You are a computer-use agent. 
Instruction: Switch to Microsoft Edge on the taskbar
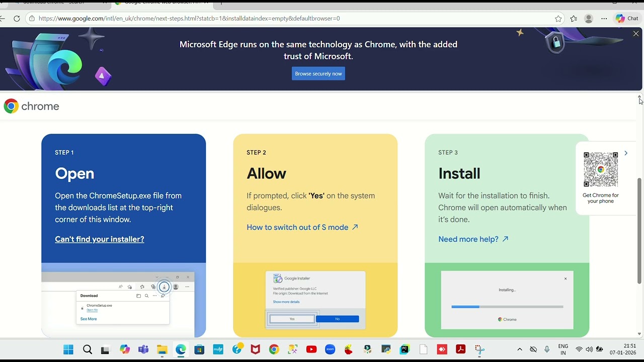pos(181,349)
